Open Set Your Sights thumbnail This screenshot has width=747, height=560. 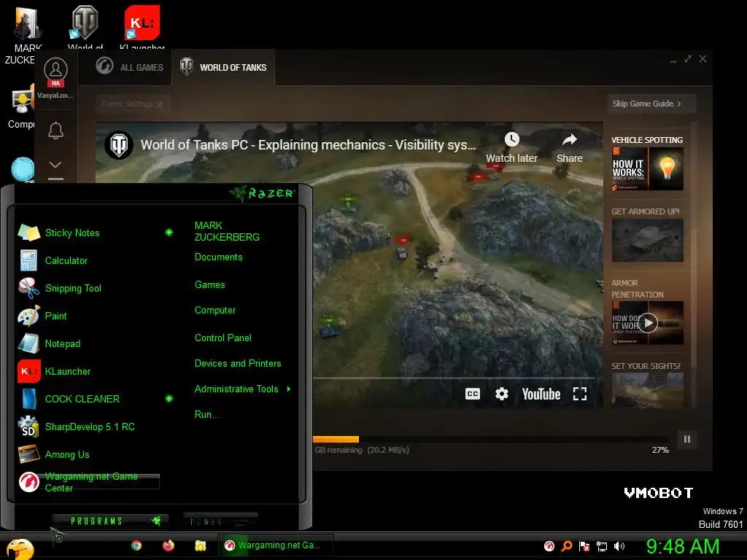click(648, 391)
